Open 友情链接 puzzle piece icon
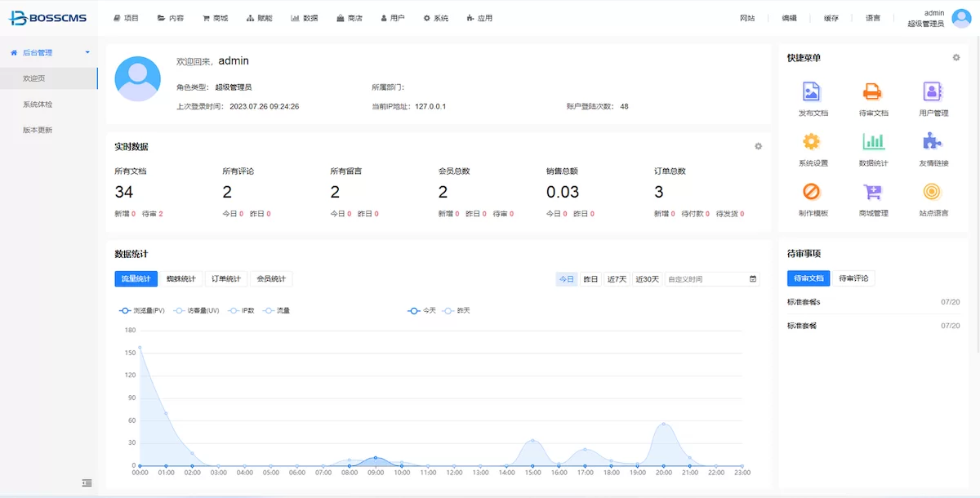Screen dimensions: 980x498 click(933, 142)
